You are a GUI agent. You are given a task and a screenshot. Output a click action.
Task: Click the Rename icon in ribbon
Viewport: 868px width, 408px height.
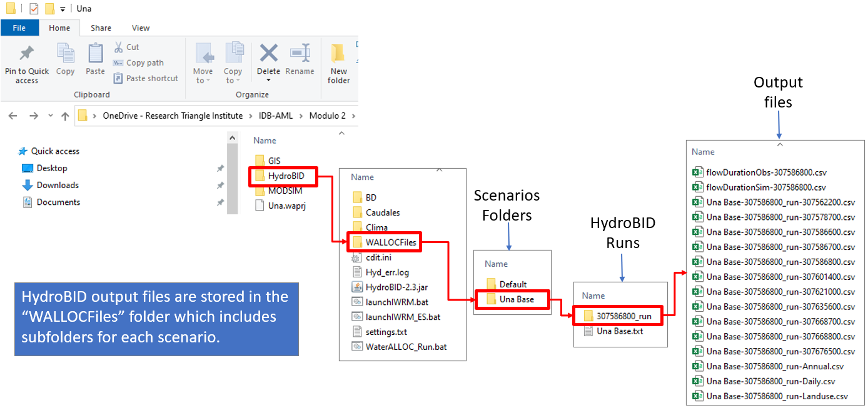300,54
